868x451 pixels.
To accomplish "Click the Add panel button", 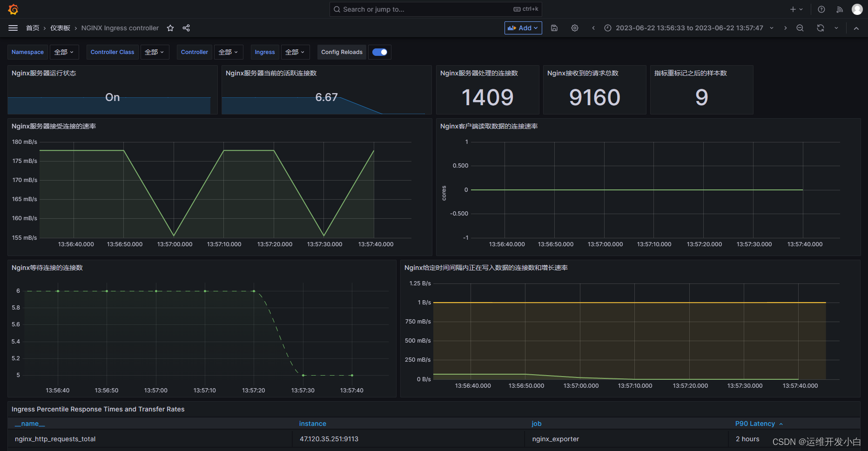I will [523, 28].
